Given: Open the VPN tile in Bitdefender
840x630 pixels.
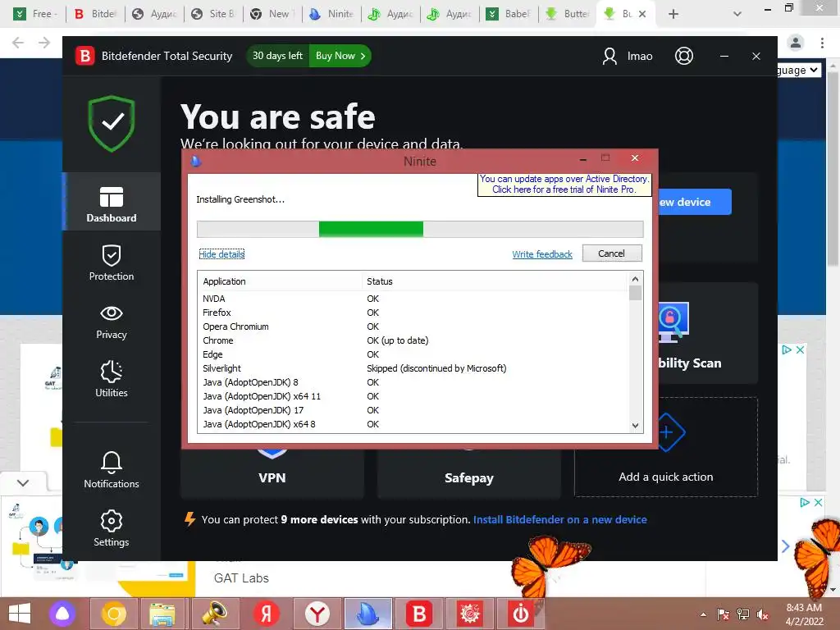Looking at the screenshot, I should point(272,474).
